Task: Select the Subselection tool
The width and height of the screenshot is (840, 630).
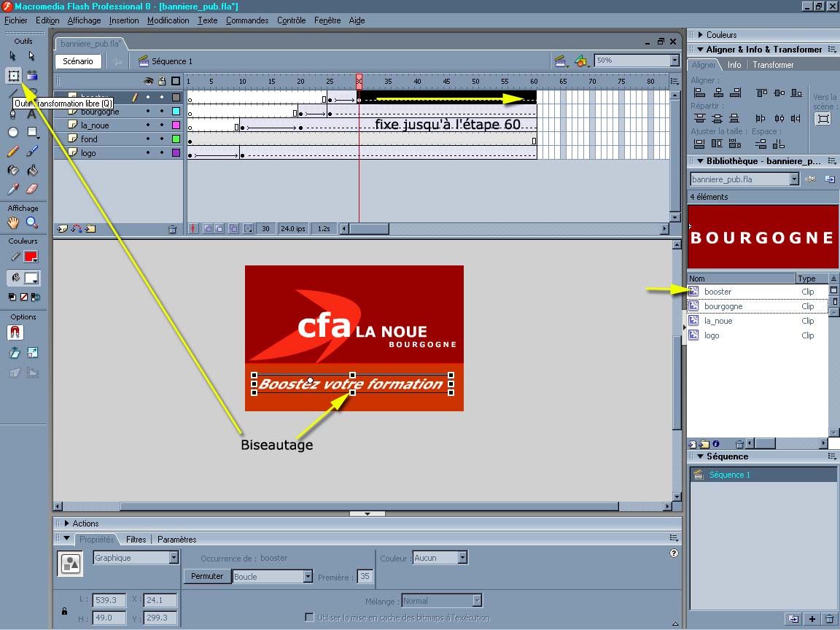Action: tap(31, 55)
